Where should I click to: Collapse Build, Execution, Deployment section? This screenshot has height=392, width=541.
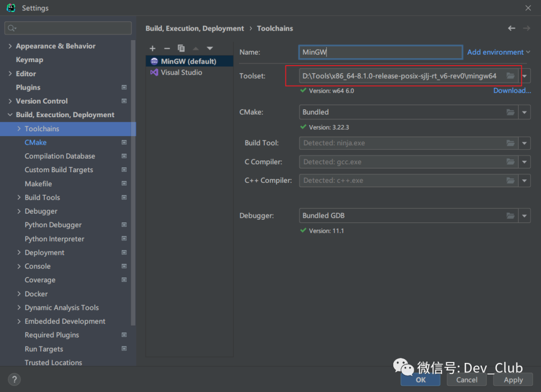(x=10, y=115)
